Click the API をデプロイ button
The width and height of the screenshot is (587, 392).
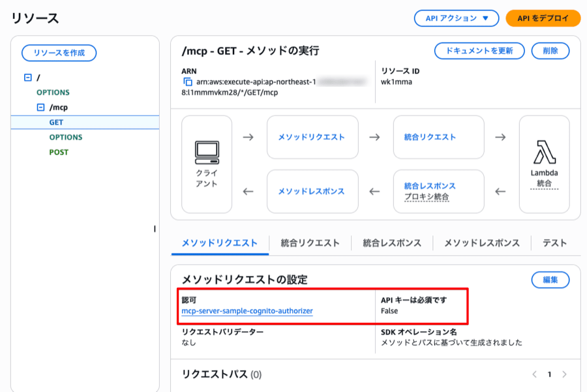(x=543, y=18)
